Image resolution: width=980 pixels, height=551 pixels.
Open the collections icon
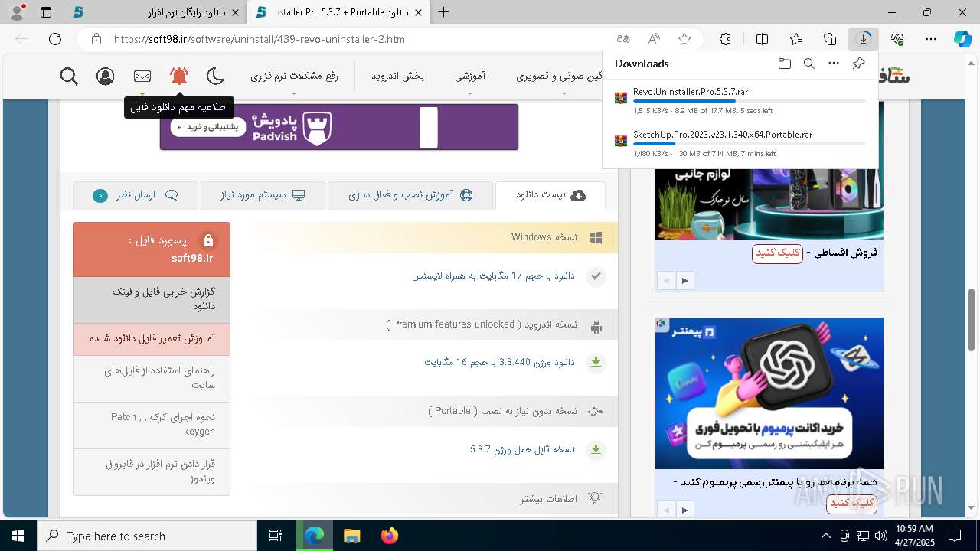pyautogui.click(x=830, y=39)
